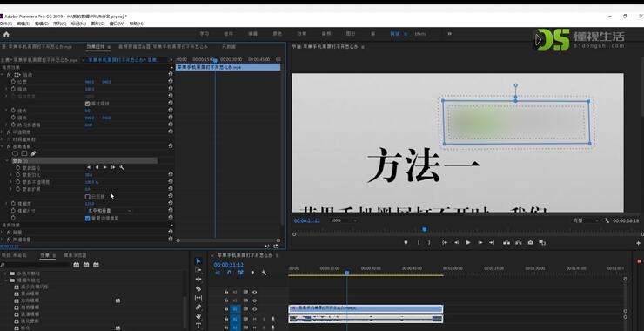The image size is (644, 331).
Task: Collapse the Mask (1) section
Action: (x=7, y=161)
